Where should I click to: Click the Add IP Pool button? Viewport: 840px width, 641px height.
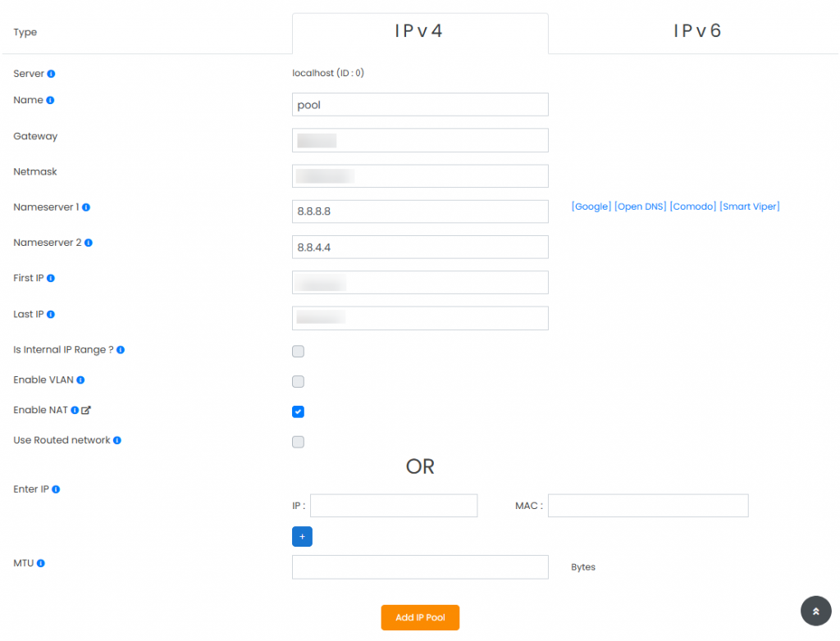click(x=420, y=618)
